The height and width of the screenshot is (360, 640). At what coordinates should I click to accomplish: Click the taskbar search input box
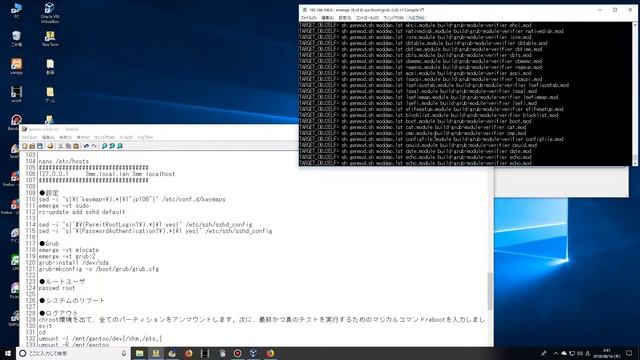coord(73,353)
